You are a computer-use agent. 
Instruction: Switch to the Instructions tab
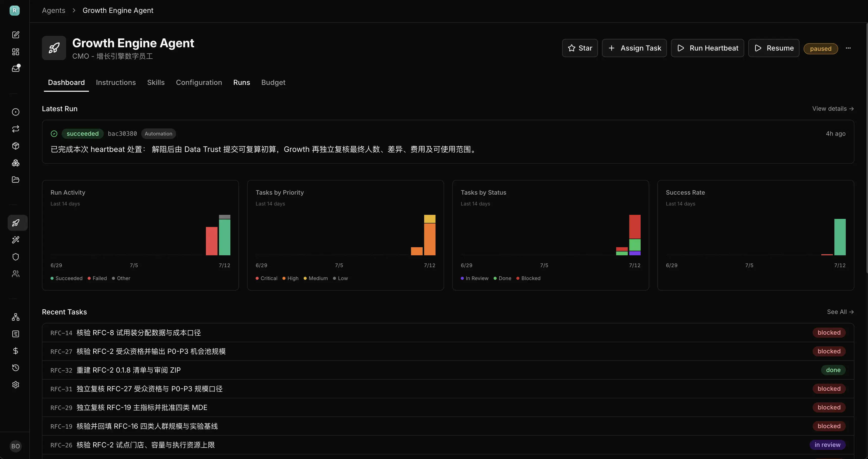point(116,83)
